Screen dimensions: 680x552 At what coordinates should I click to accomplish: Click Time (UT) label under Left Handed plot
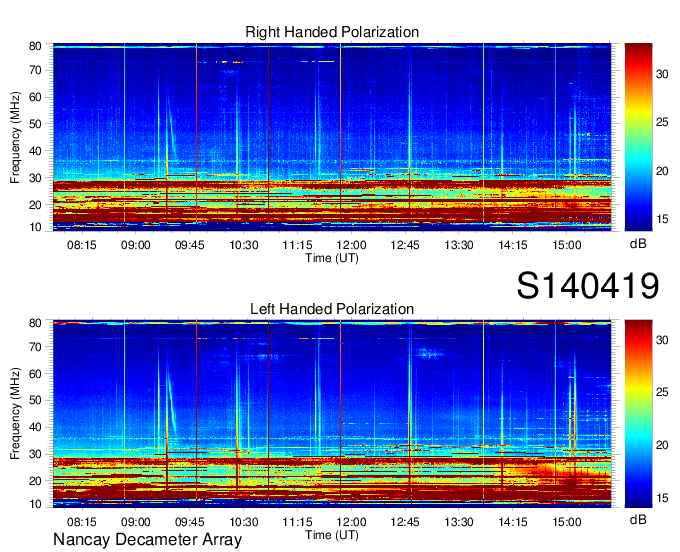[x=332, y=535]
